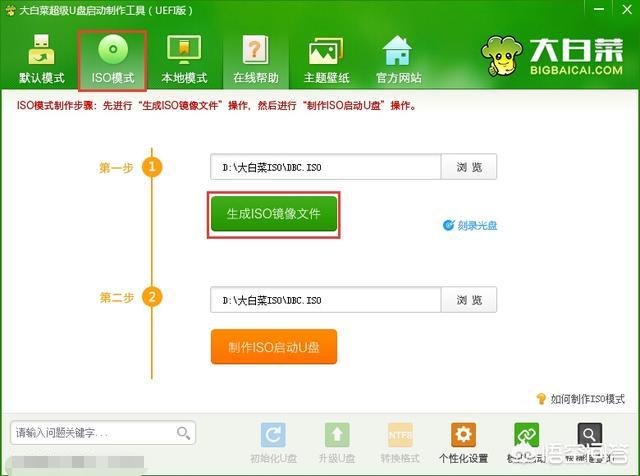This screenshot has height=476, width=640.
Task: Click 制作ISO启动U盘 button
Action: (x=274, y=347)
